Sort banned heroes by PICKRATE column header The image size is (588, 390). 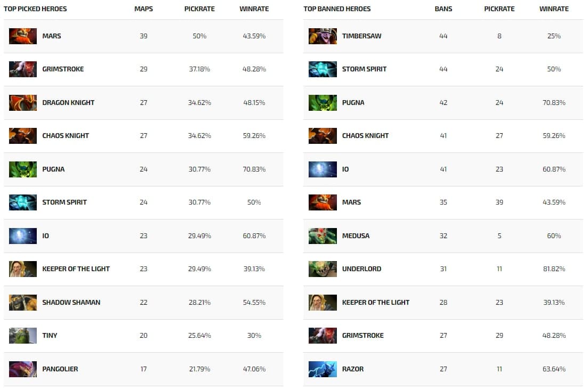click(x=499, y=9)
